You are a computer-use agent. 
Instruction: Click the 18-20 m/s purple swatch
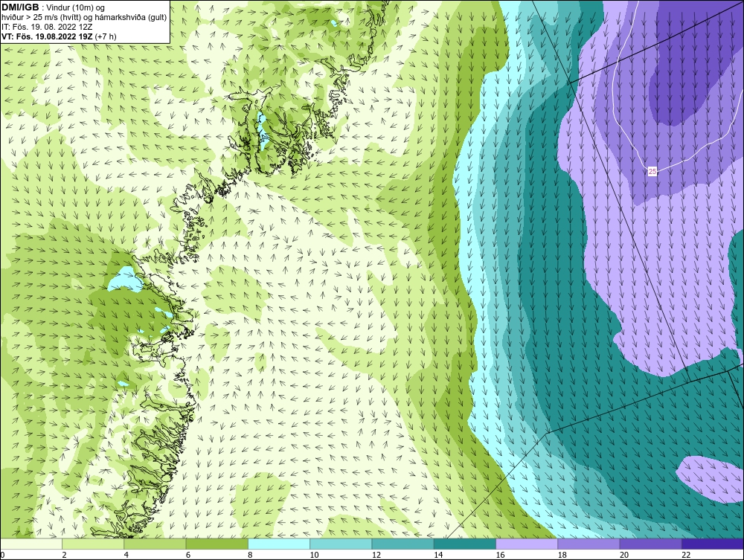coord(589,544)
